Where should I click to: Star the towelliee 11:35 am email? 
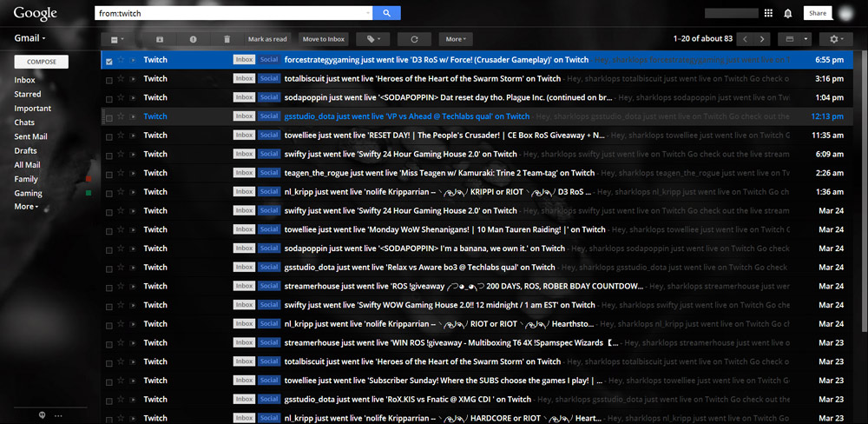(121, 136)
